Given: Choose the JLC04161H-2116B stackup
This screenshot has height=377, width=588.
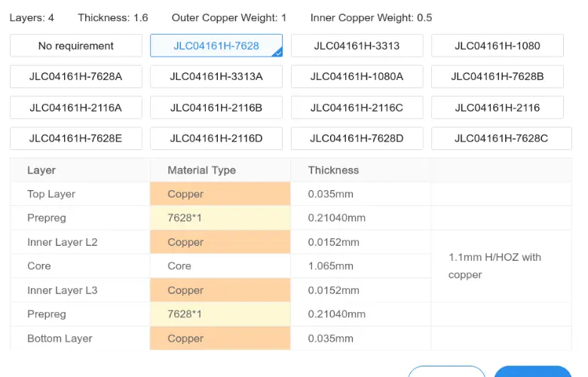Looking at the screenshot, I should [x=216, y=108].
